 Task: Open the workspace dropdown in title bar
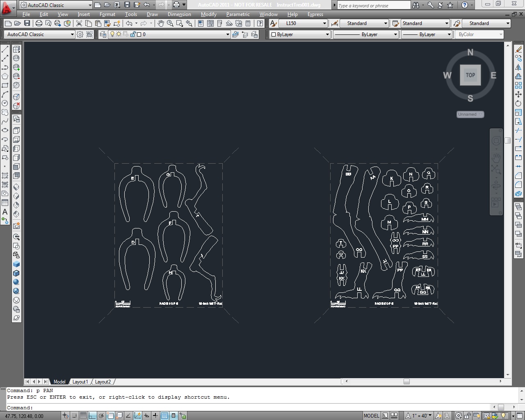(56, 5)
